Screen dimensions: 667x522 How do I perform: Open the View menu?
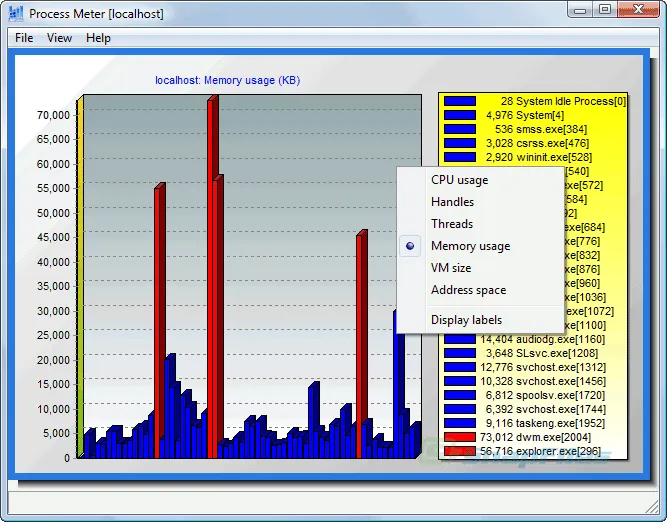point(59,38)
